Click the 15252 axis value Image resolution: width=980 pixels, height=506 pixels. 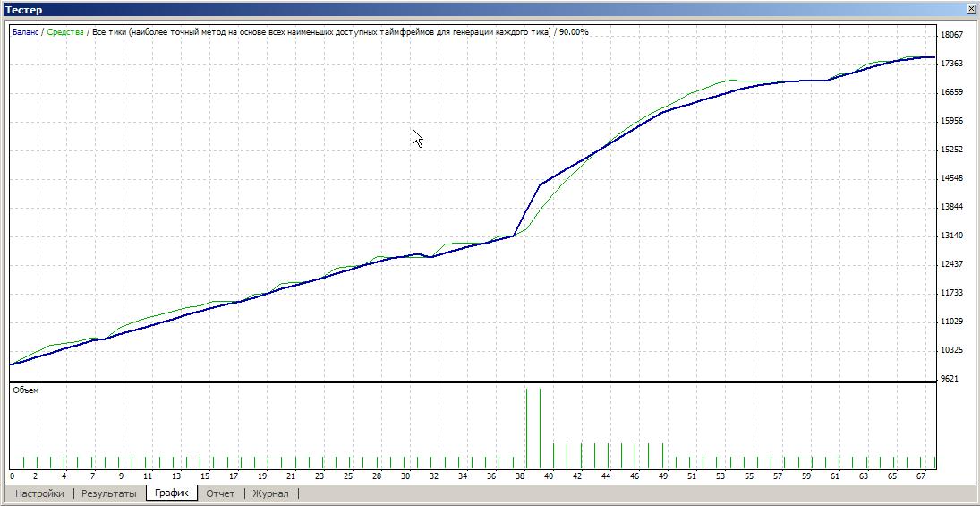951,150
